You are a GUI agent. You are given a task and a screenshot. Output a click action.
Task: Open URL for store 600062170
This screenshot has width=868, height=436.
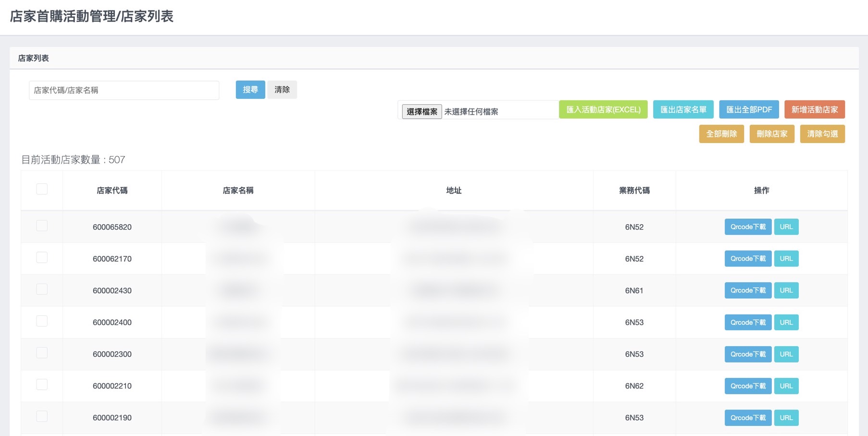pyautogui.click(x=786, y=258)
